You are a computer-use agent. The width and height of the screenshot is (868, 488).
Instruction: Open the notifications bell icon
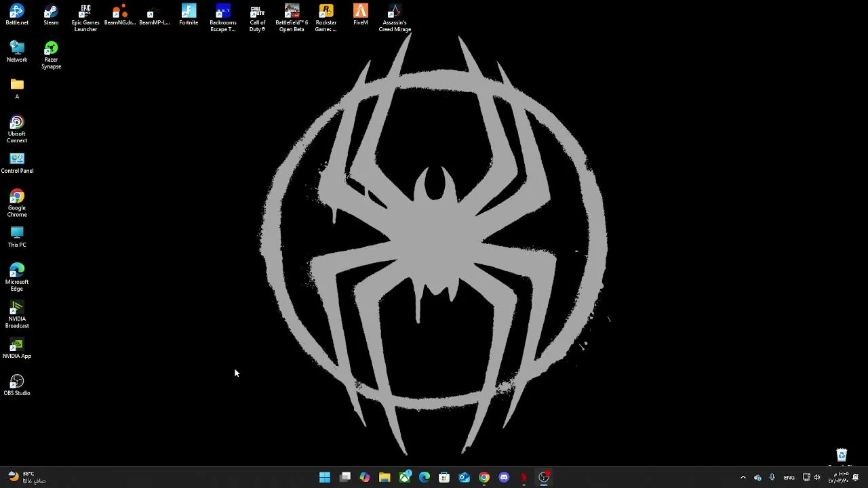(x=856, y=477)
